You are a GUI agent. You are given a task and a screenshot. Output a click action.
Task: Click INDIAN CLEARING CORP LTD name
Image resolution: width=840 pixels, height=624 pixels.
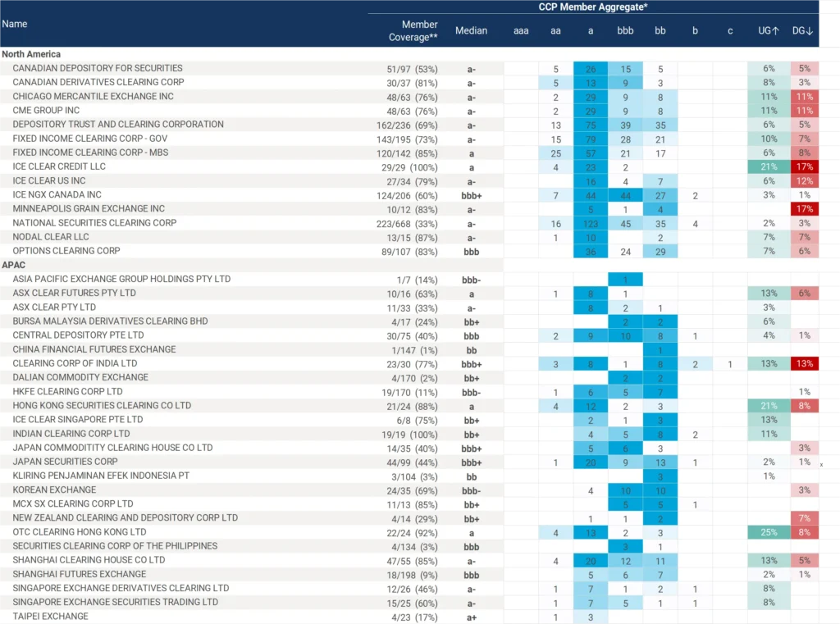pyautogui.click(x=71, y=434)
